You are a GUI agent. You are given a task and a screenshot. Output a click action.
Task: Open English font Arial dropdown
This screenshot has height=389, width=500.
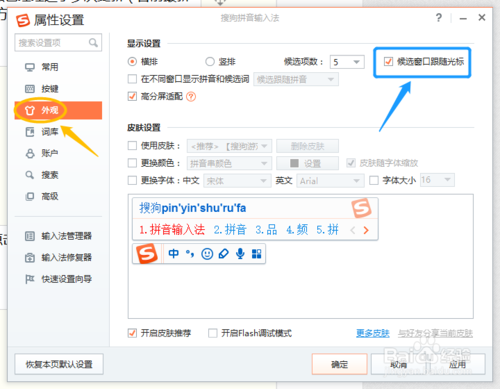(330, 181)
